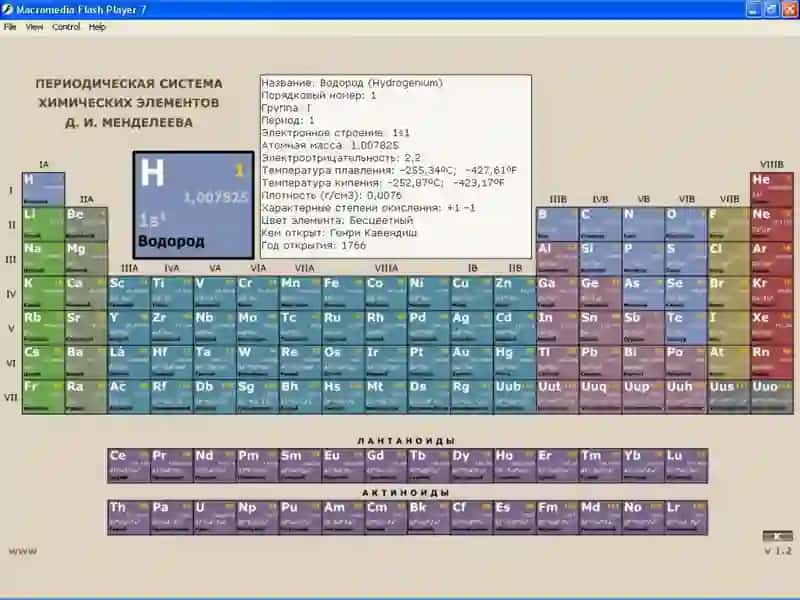Select the Oxygen (O) cell
This screenshot has width=800, height=600.
coord(686,224)
